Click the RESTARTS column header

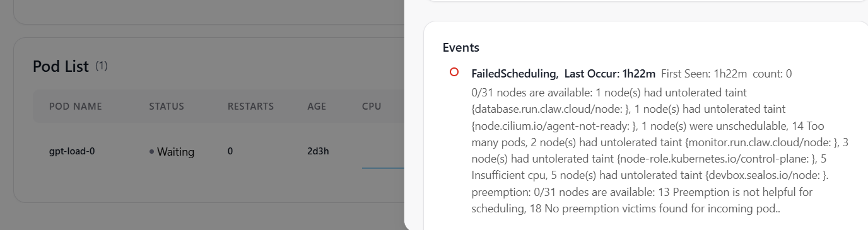coord(250,106)
